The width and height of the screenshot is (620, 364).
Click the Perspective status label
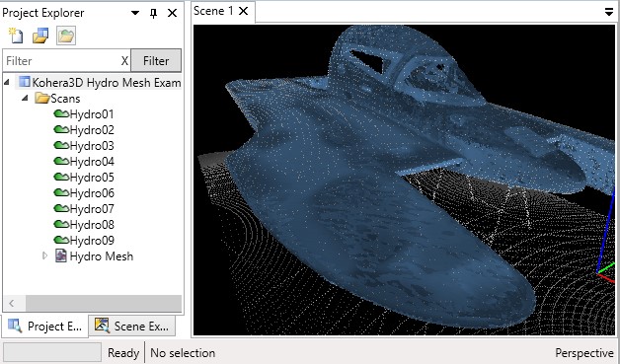[584, 353]
